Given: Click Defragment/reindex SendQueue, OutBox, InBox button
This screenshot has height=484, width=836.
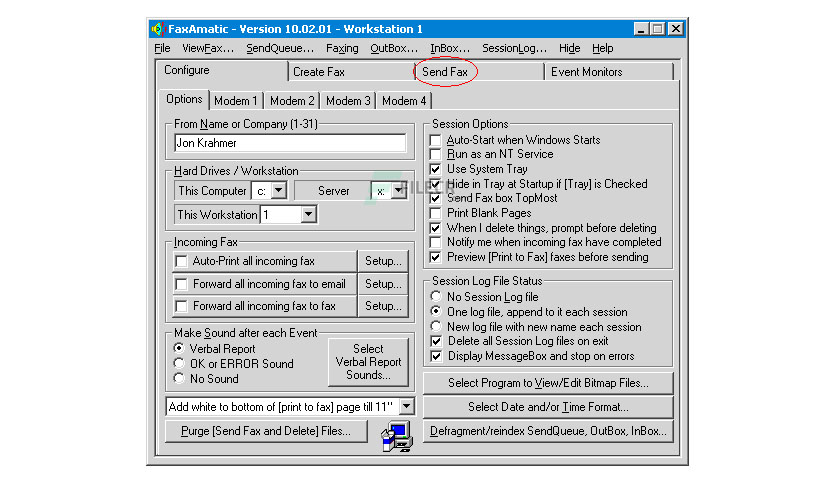Looking at the screenshot, I should (x=548, y=431).
